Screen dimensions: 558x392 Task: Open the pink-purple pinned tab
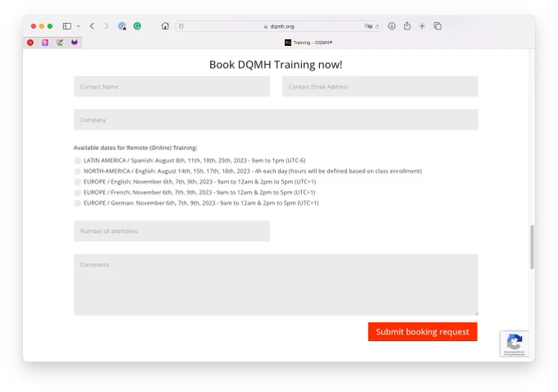click(x=45, y=43)
